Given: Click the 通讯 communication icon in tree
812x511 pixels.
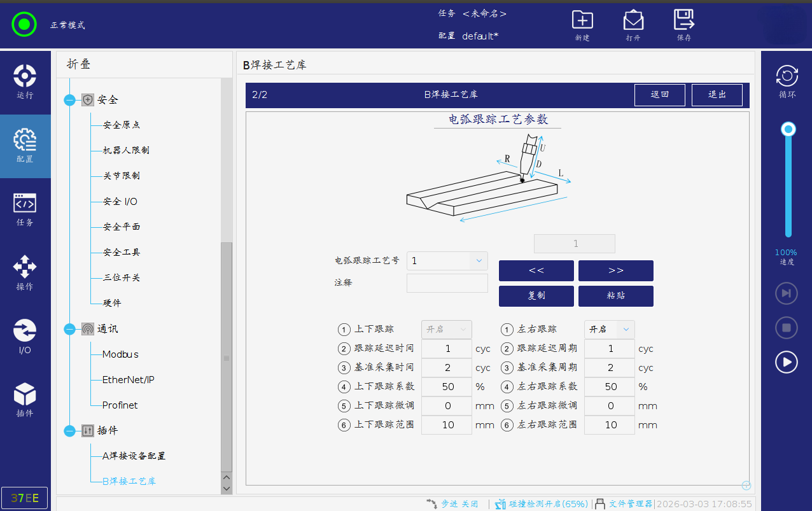Looking at the screenshot, I should (x=88, y=329).
